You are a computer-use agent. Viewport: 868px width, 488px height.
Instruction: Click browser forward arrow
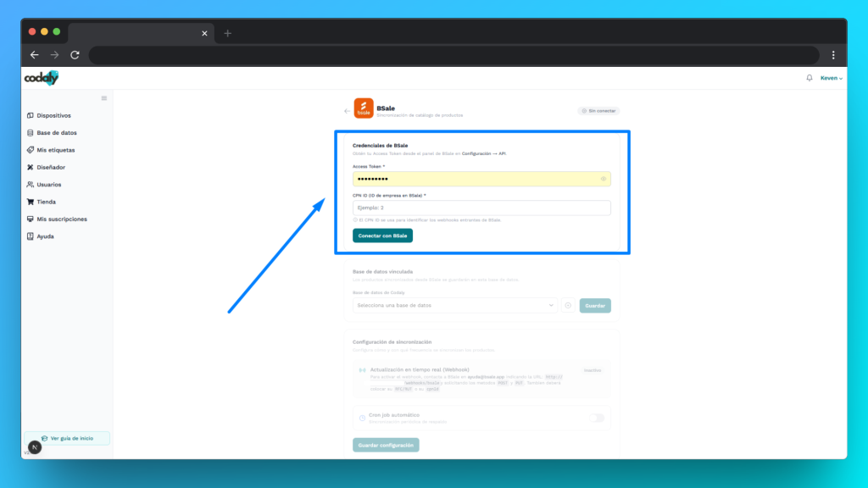(x=54, y=55)
